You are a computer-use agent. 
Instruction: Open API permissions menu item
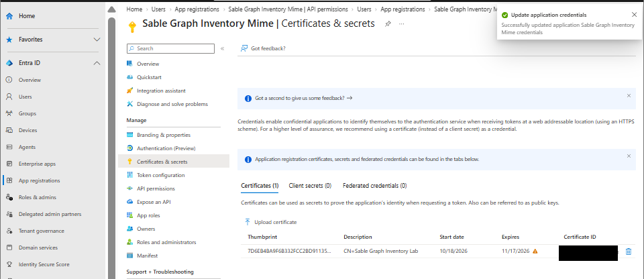(156, 188)
